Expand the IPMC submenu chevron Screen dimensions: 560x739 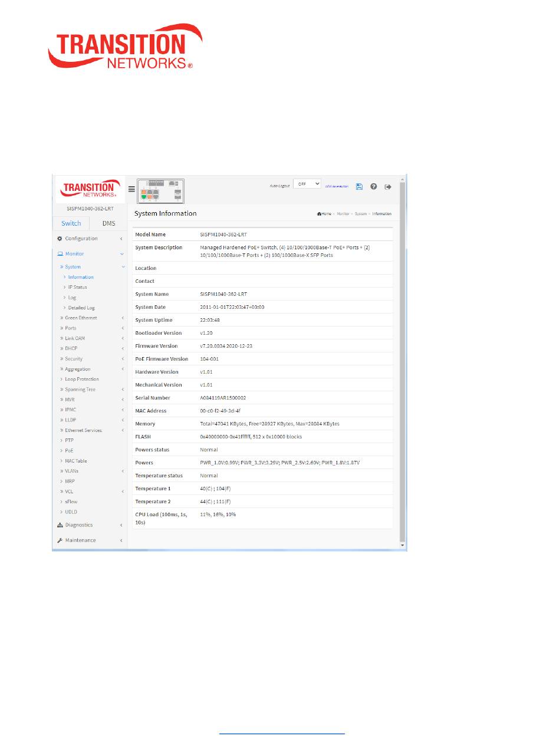click(x=122, y=410)
